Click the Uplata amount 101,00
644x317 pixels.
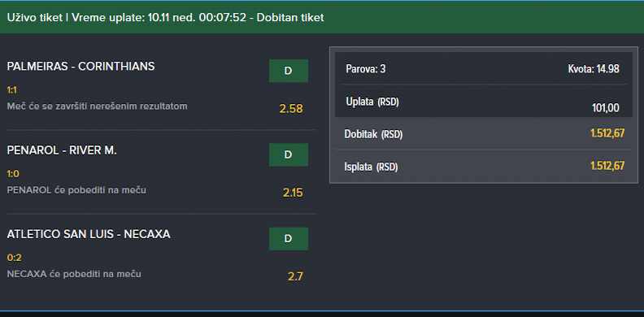[x=606, y=108]
